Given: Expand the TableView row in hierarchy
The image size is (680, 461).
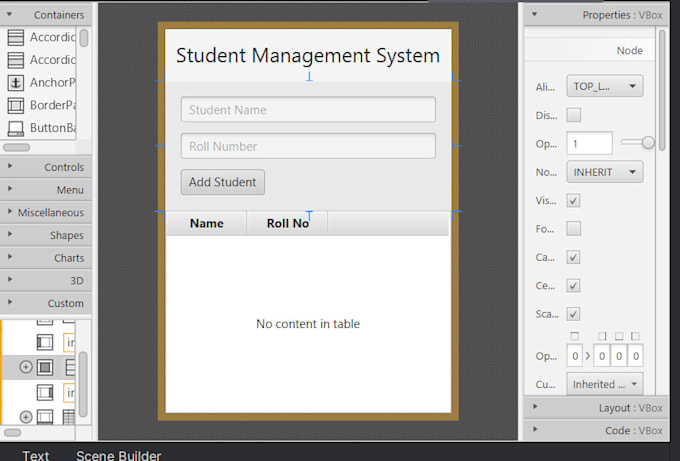Looking at the screenshot, I should tap(26, 417).
